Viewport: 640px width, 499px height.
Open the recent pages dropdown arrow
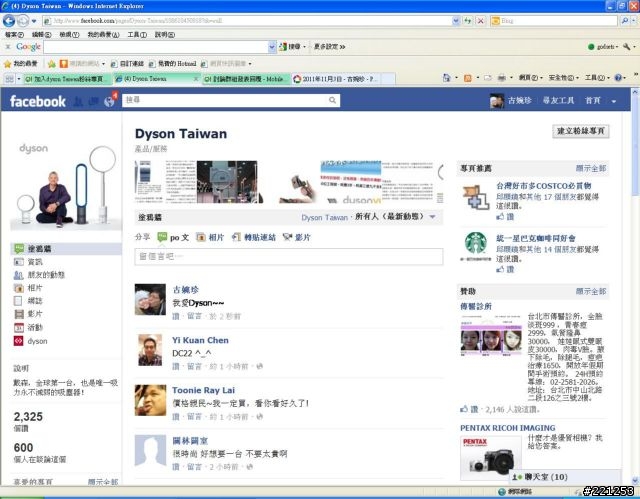(x=34, y=21)
